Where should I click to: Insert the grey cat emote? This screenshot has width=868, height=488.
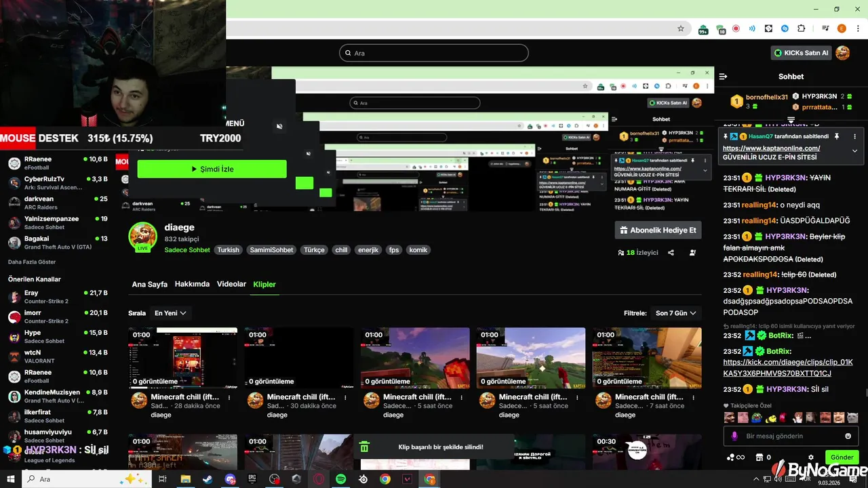tap(852, 418)
